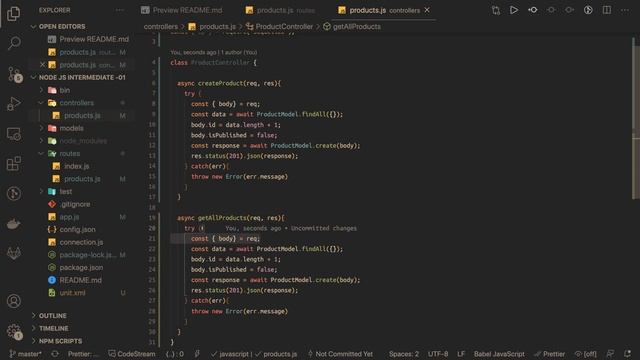
Task: Open connection.js in the explorer
Action: pyautogui.click(x=81, y=242)
